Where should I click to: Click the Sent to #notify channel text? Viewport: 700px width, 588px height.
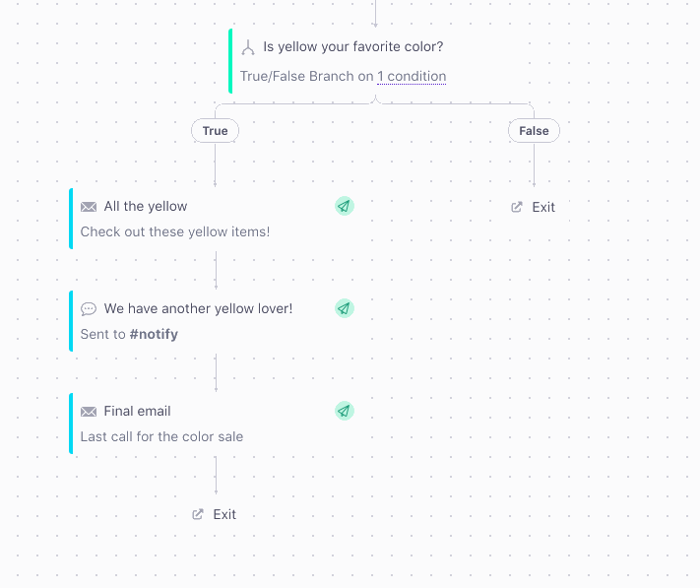tap(129, 335)
